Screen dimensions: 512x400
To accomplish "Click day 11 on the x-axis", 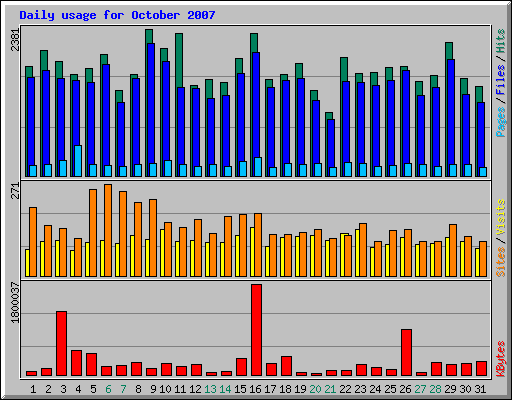I will (x=180, y=389).
